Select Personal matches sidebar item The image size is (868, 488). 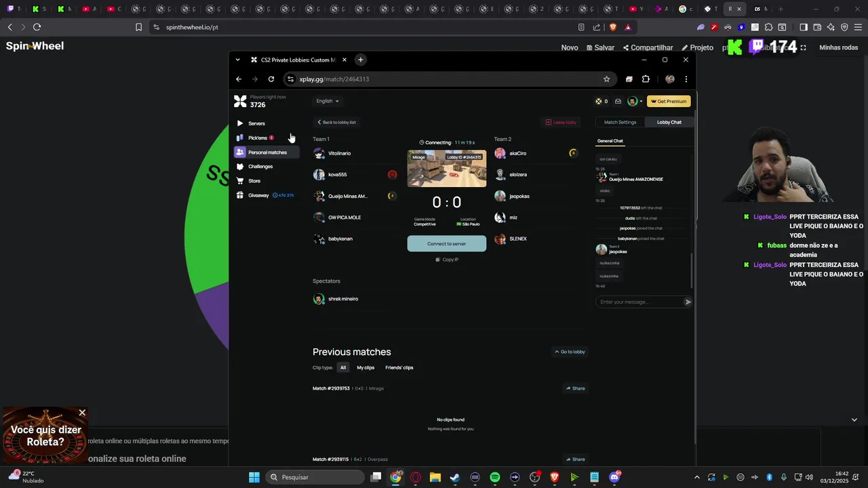(x=267, y=152)
